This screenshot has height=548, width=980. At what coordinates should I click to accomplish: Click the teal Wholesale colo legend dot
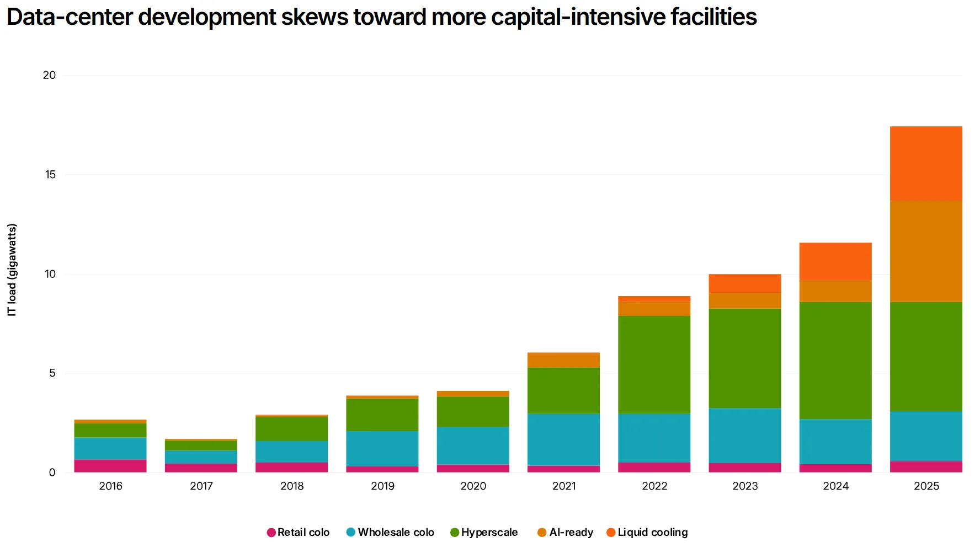coord(350,532)
